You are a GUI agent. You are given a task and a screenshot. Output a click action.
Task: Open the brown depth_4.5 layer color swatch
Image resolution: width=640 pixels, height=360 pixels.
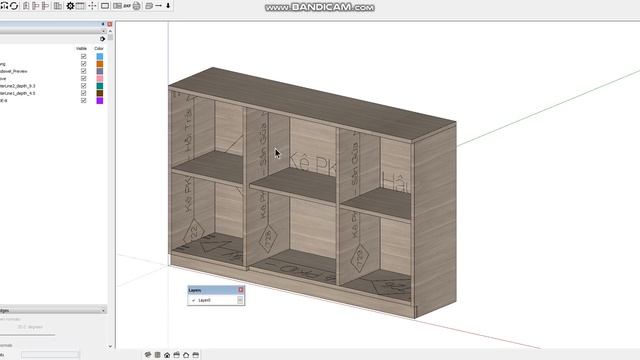pos(100,93)
